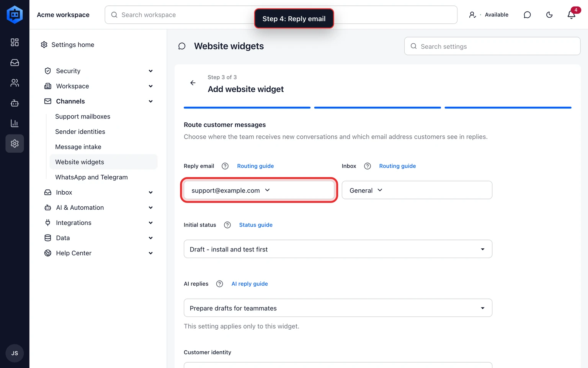Screen dimensions: 588x368
Task: Expand the Inbox settings section
Action: click(x=99, y=192)
